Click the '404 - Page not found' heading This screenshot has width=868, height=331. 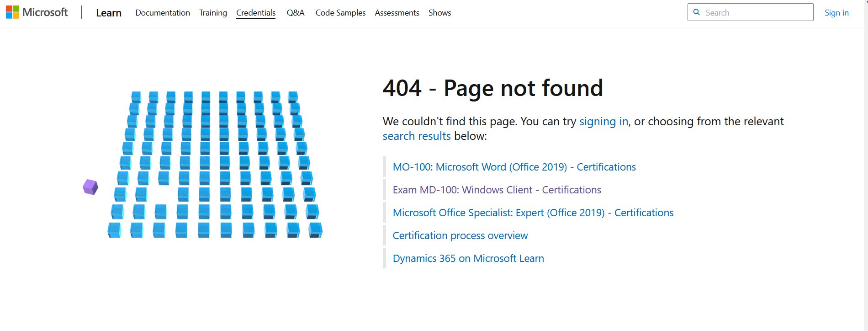pos(493,88)
